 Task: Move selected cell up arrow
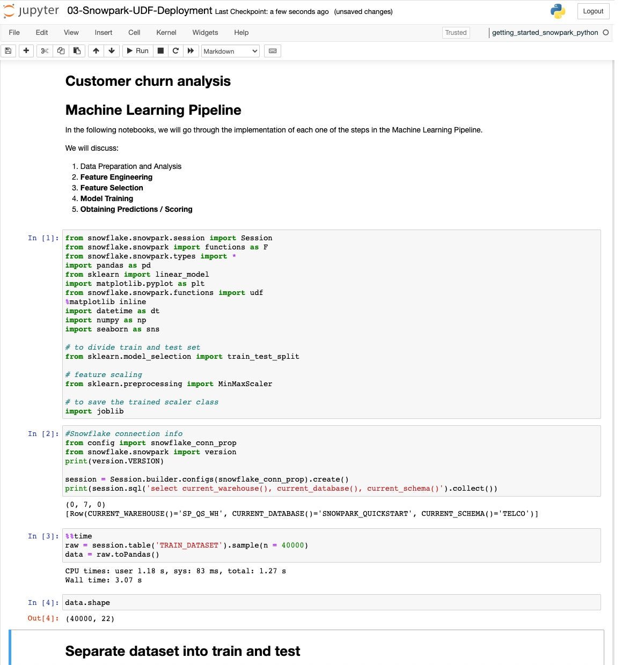click(x=96, y=51)
